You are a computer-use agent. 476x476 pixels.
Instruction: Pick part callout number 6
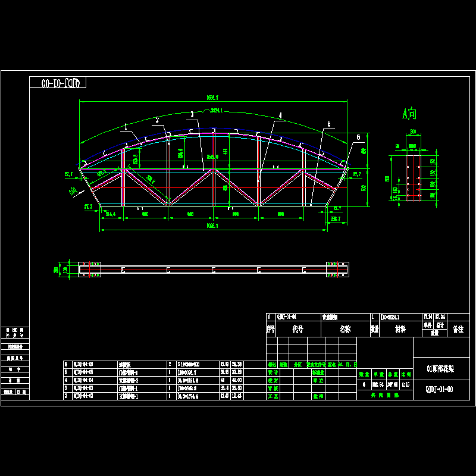(358, 136)
